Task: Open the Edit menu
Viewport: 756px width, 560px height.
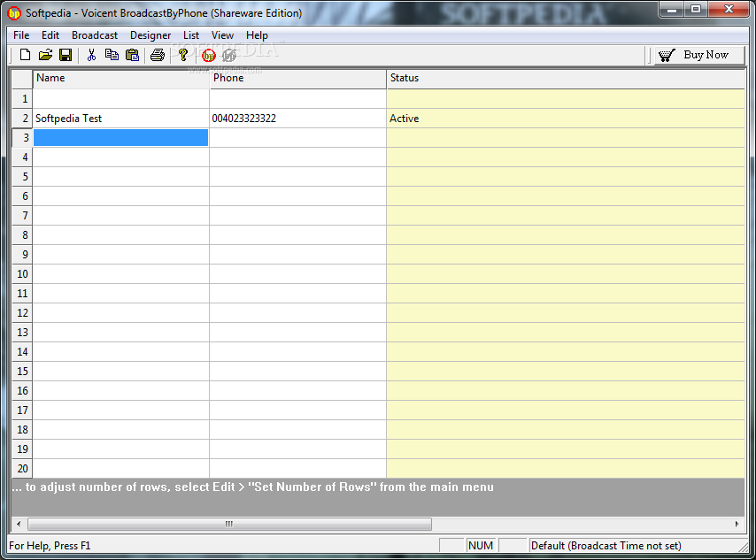Action: (50, 35)
